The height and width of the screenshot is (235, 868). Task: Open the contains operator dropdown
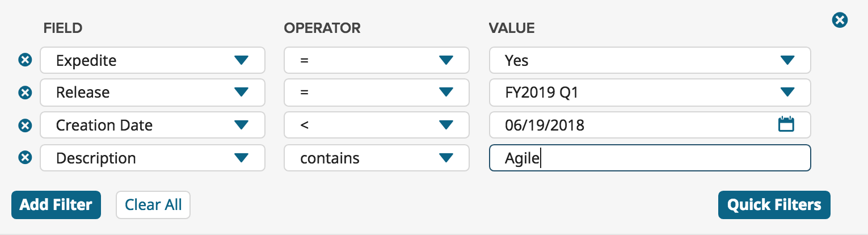coord(377,158)
